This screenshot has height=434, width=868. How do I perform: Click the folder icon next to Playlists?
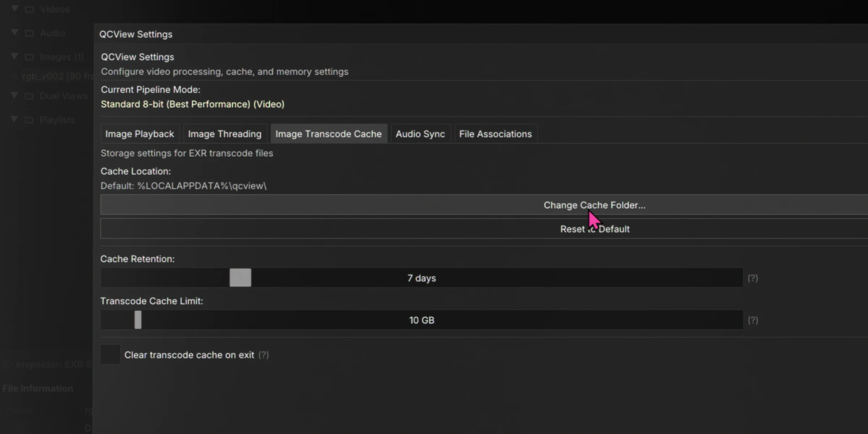30,120
